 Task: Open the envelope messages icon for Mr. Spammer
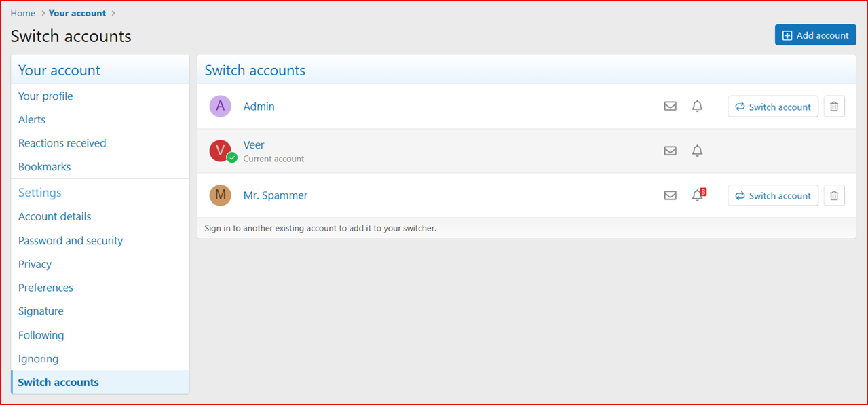point(670,195)
